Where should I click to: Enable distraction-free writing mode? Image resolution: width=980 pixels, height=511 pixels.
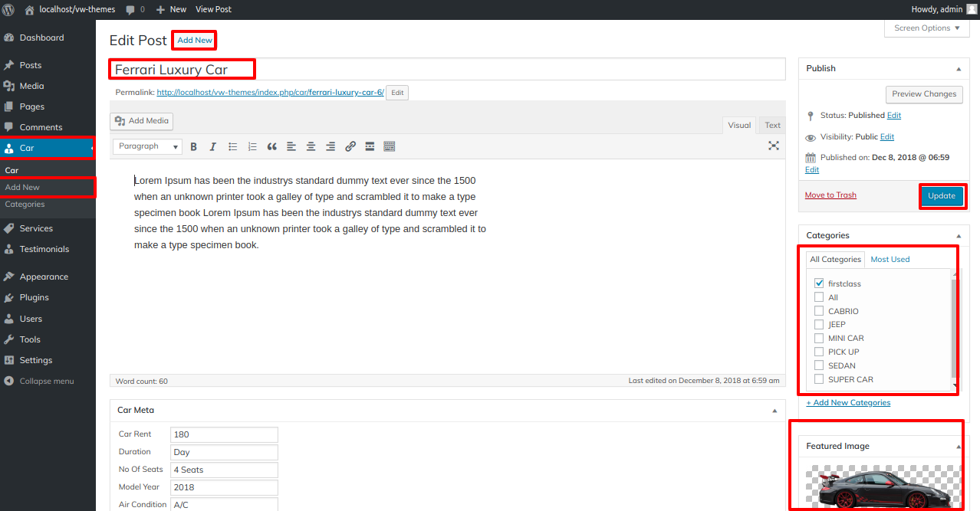tap(774, 146)
